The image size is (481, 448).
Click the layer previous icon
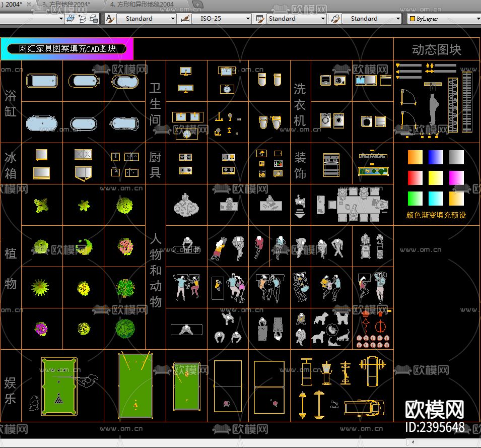(82, 19)
